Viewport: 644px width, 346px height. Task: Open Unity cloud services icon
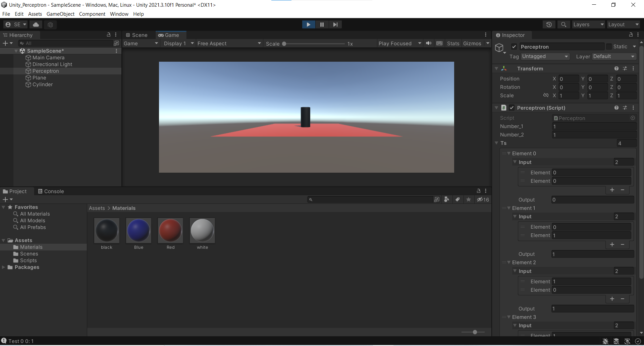(x=36, y=24)
